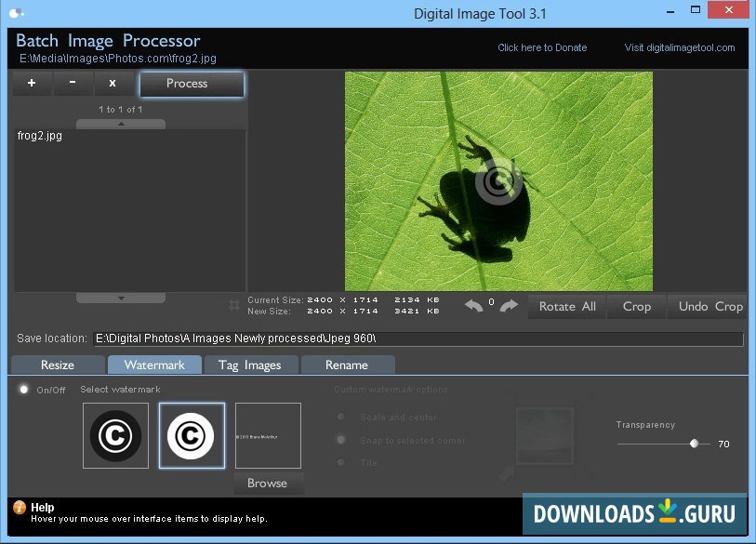The width and height of the screenshot is (756, 544).
Task: Click the Transparency slider handle
Action: click(x=694, y=444)
